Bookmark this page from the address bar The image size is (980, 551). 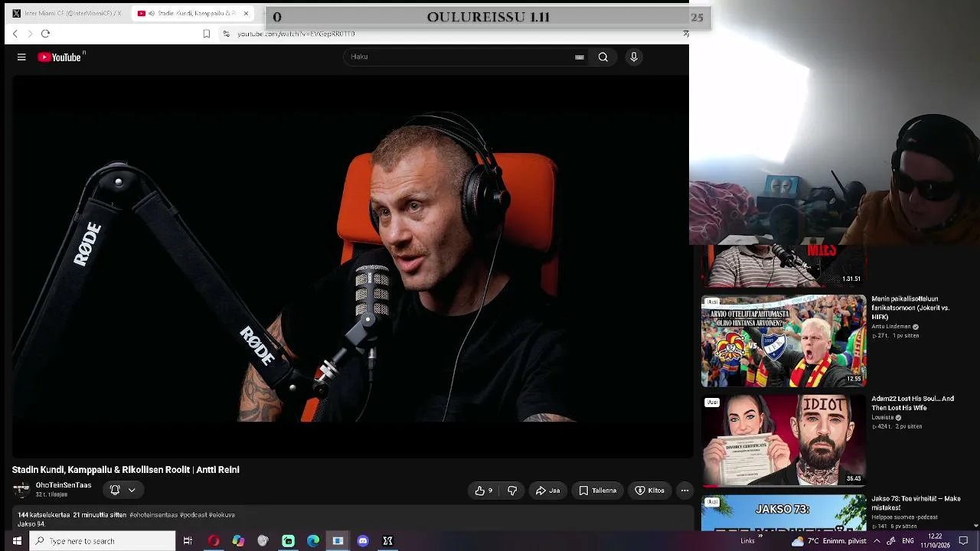click(207, 34)
